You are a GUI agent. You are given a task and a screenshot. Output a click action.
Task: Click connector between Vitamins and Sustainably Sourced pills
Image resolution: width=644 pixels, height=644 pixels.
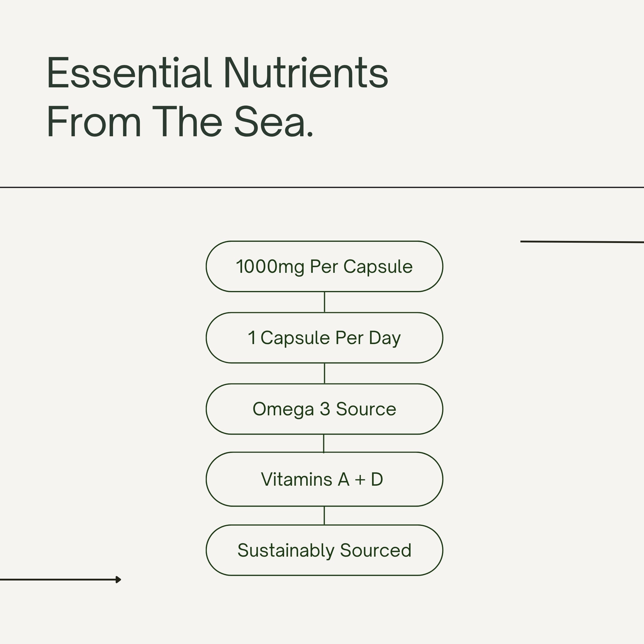tap(324, 515)
